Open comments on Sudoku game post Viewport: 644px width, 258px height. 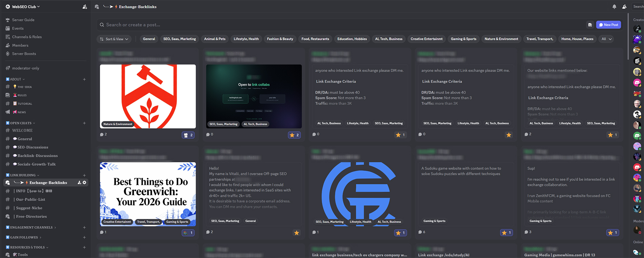pyautogui.click(x=422, y=232)
